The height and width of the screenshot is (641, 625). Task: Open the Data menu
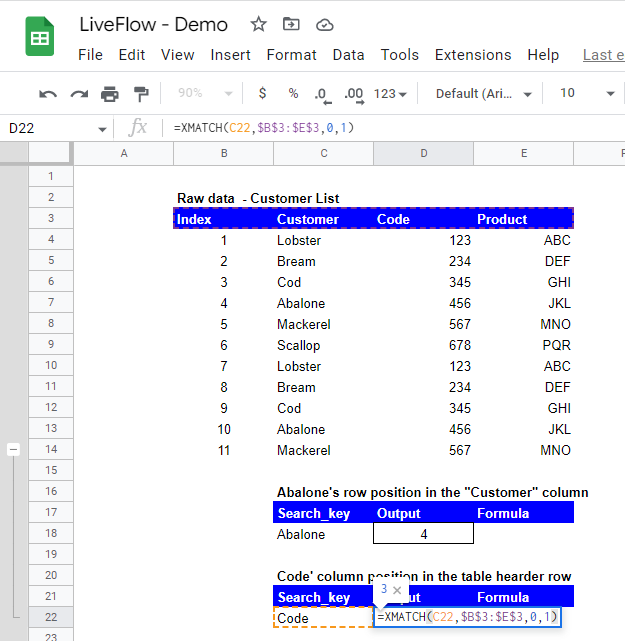[348, 55]
